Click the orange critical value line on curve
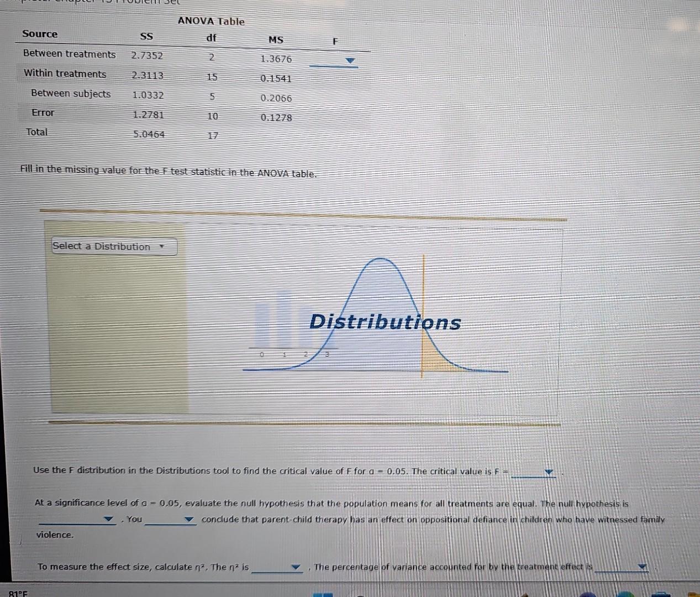This screenshot has height=597, width=700. coord(423,316)
